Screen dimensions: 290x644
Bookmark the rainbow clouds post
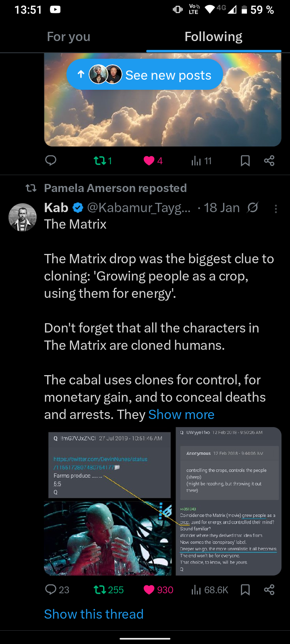click(x=245, y=161)
